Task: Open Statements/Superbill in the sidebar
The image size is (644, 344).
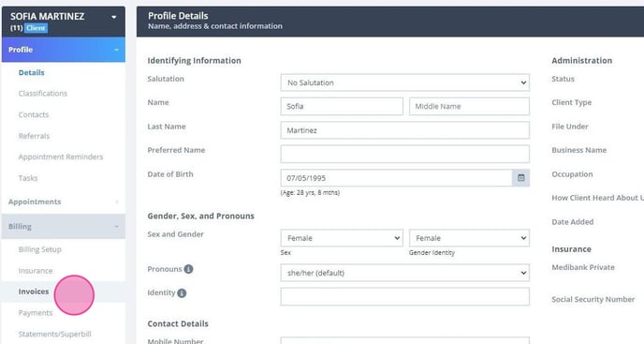Action: point(55,334)
